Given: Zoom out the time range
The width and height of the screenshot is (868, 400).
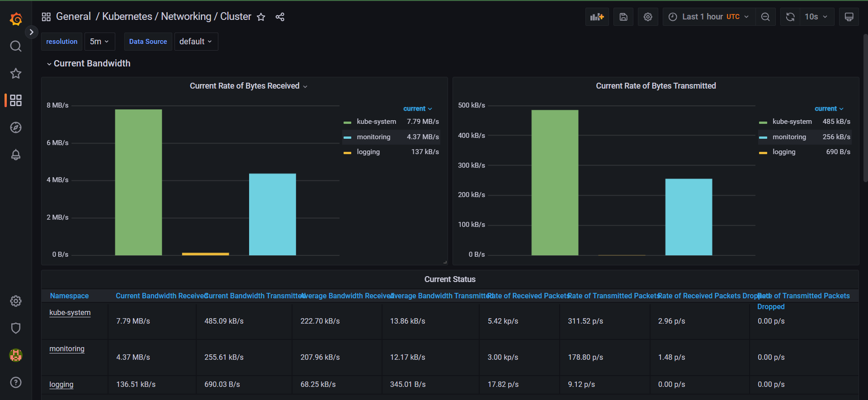Looking at the screenshot, I should point(765,17).
